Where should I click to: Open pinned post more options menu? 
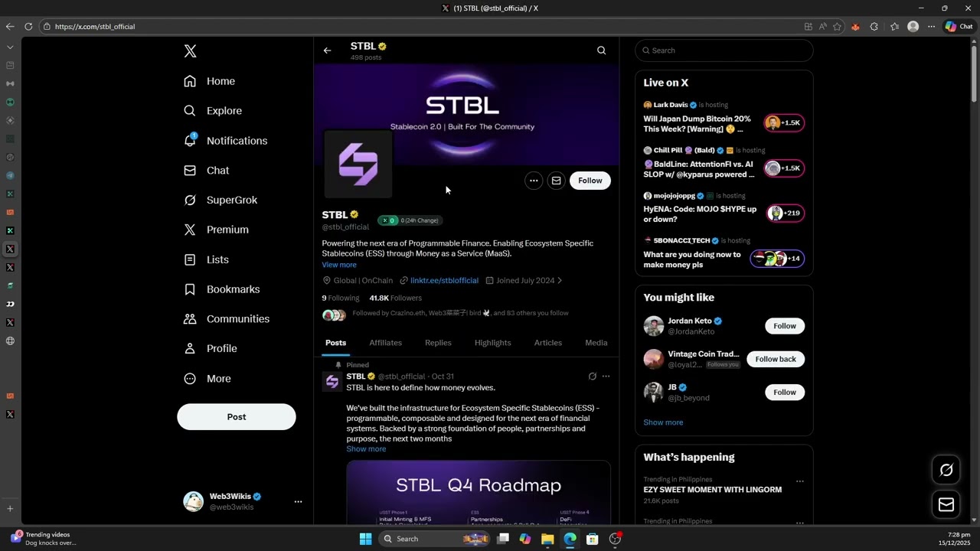click(606, 377)
